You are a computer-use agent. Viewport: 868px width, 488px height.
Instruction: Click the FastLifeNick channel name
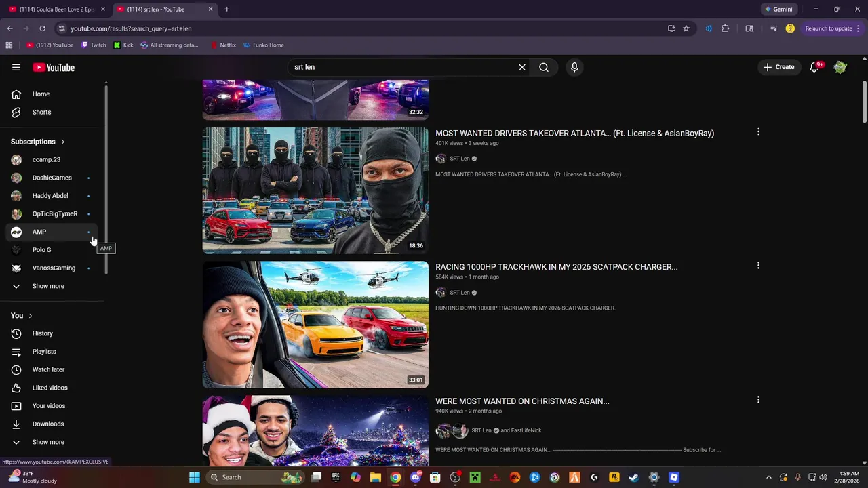(526, 430)
